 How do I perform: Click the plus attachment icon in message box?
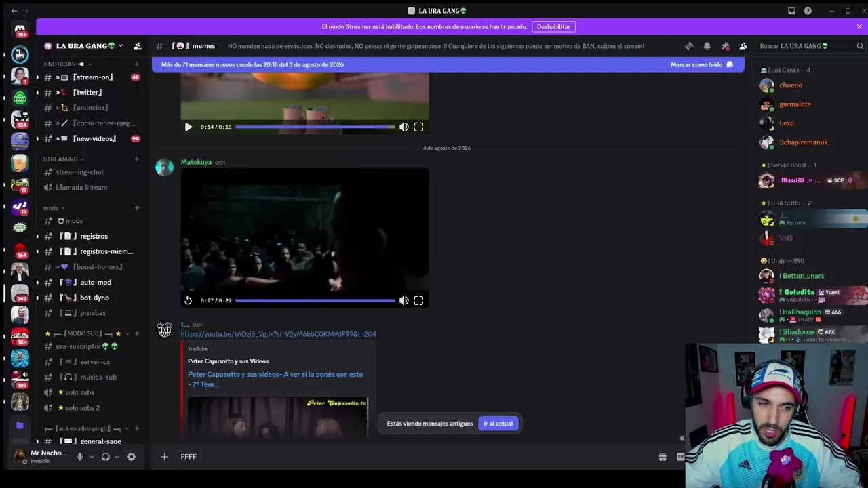164,457
